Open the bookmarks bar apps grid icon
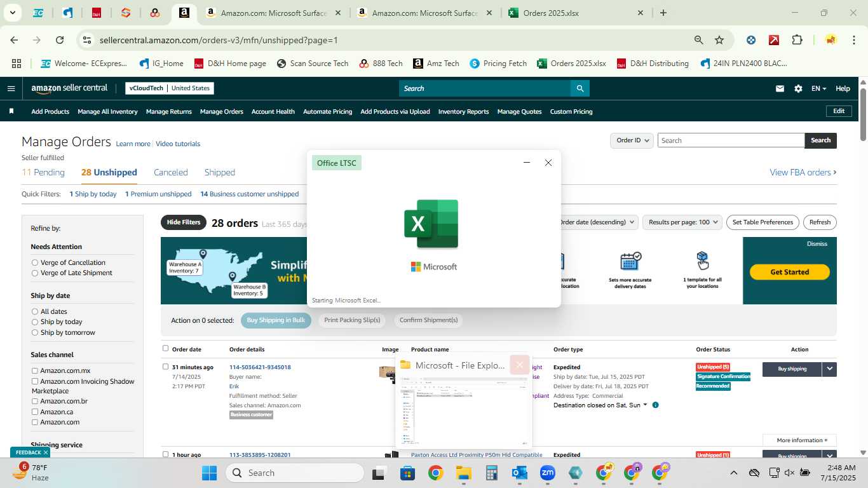868x488 pixels. coord(17,64)
